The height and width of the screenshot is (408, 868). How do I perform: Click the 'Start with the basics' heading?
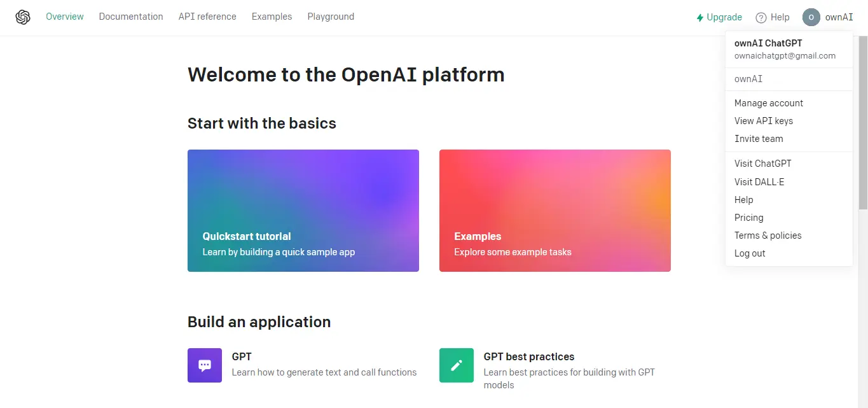262,123
